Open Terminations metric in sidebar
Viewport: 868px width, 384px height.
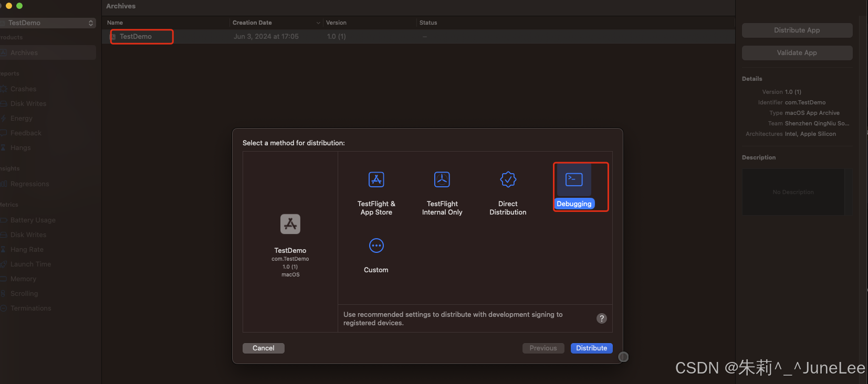click(30, 308)
